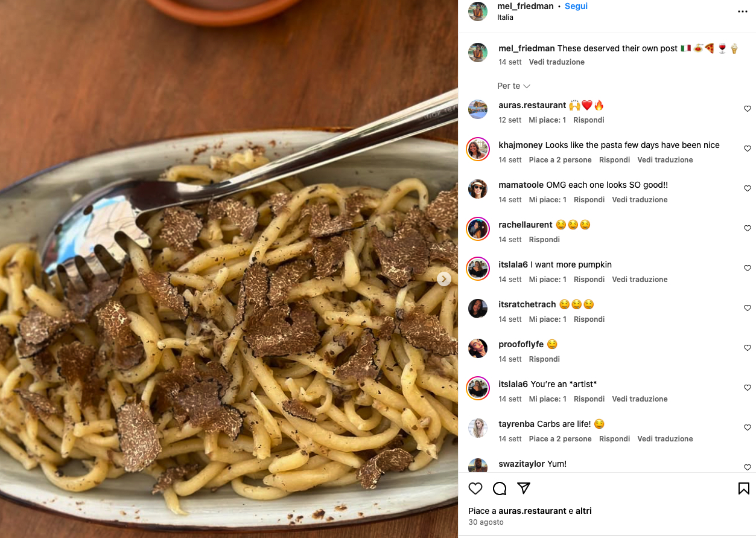Reply to khajmoney's comment
The width and height of the screenshot is (756, 538).
pos(614,160)
